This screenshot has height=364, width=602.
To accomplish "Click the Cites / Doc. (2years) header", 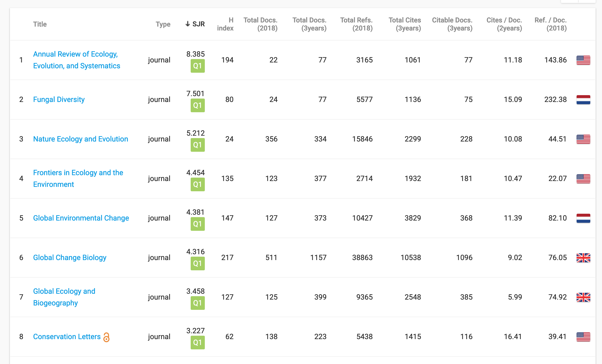I will pyautogui.click(x=504, y=24).
